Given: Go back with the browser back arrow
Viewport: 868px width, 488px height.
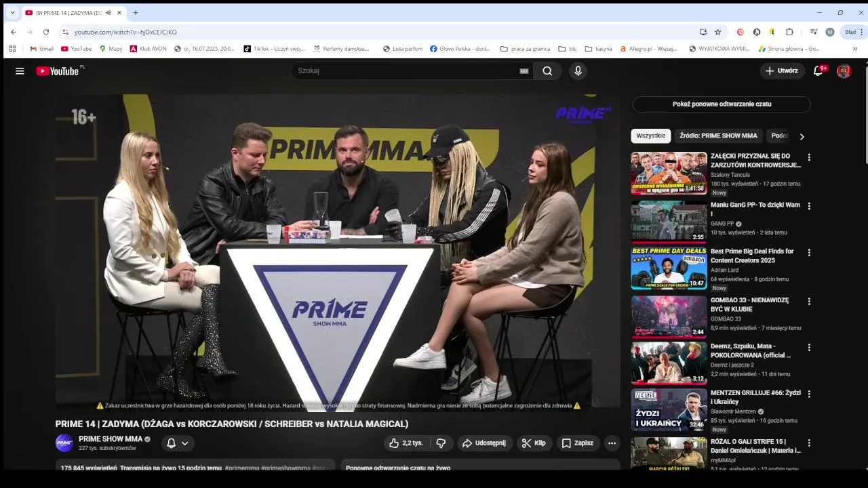Looking at the screenshot, I should 14,32.
